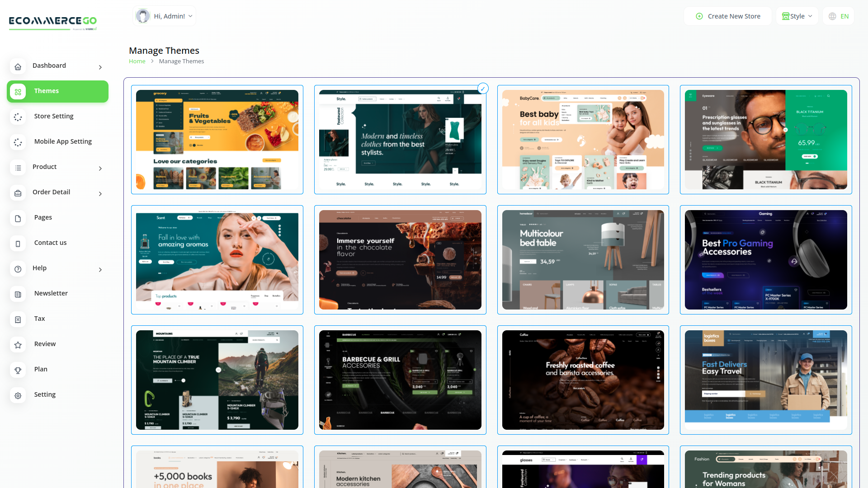Expand the Dashboard submenu chevron

100,67
